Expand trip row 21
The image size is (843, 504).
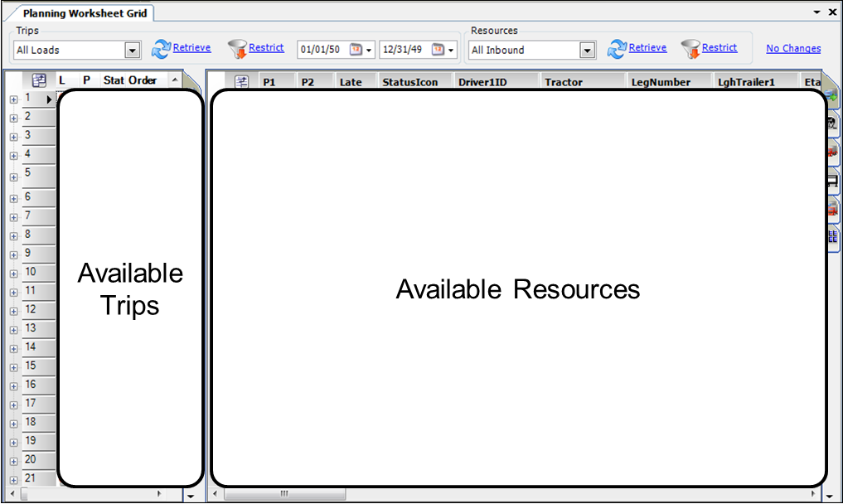point(14,480)
